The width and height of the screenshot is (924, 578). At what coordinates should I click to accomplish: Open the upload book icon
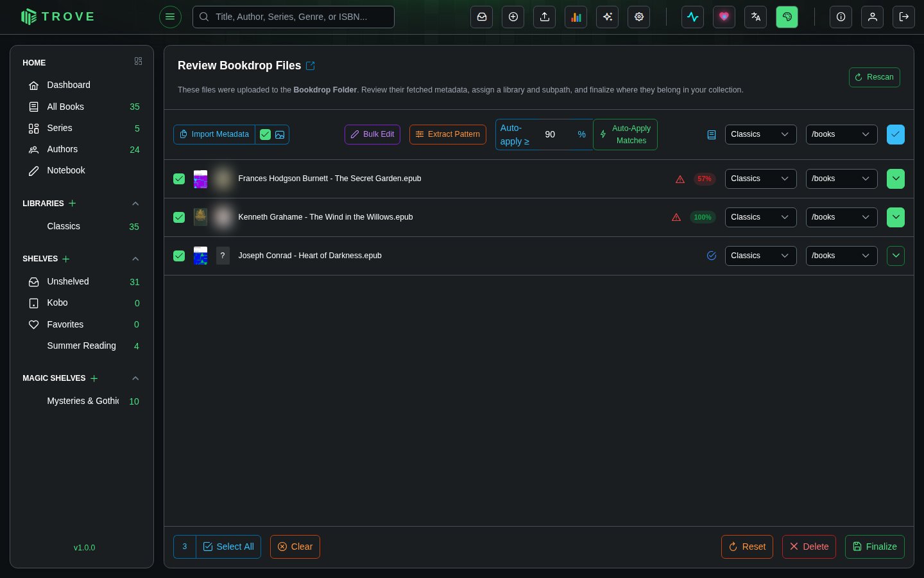coord(545,17)
